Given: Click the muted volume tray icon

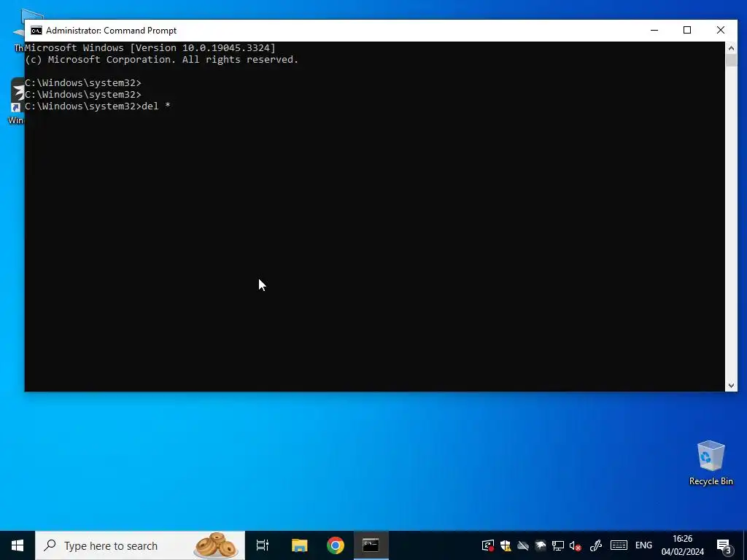Looking at the screenshot, I should tap(575, 545).
